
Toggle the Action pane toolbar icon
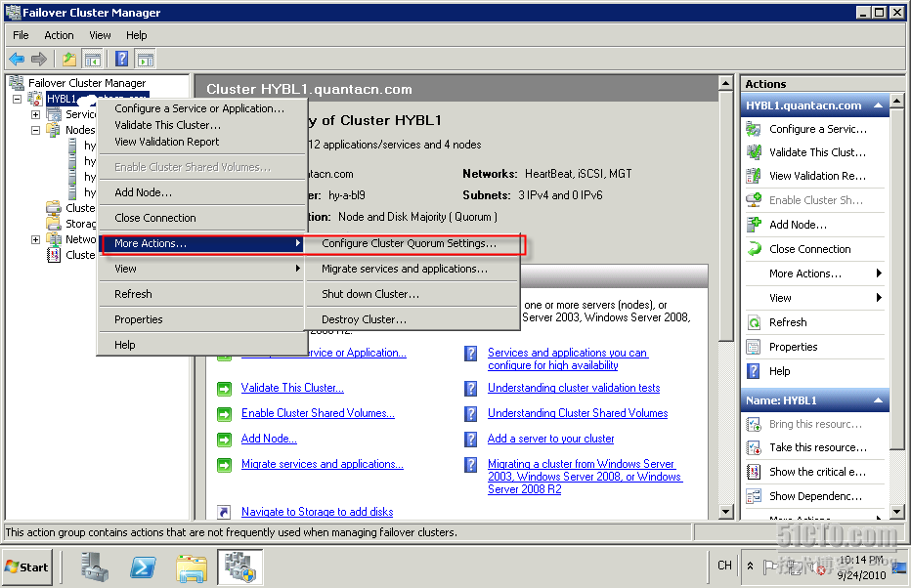click(146, 59)
